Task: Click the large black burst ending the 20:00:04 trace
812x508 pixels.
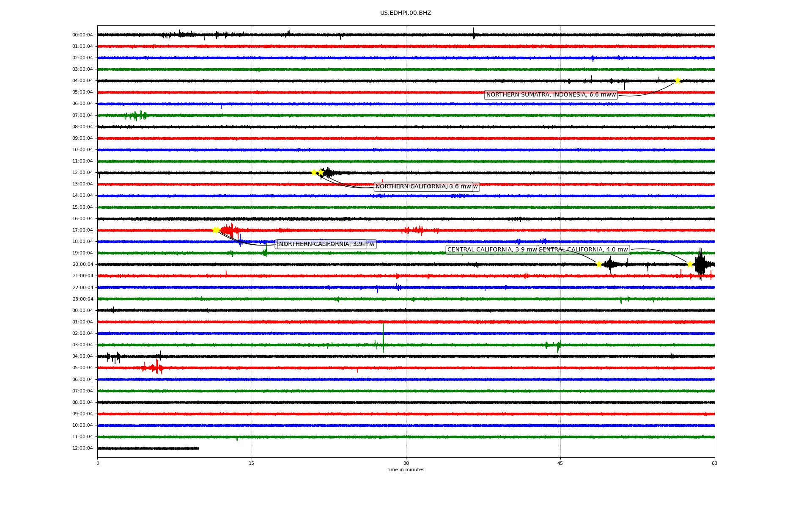Action: tap(701, 264)
